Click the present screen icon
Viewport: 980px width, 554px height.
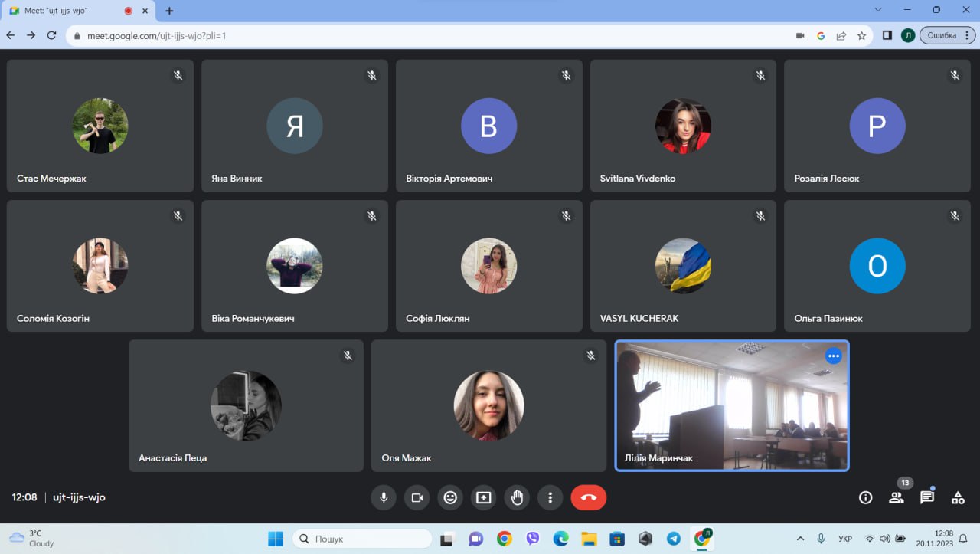click(483, 497)
